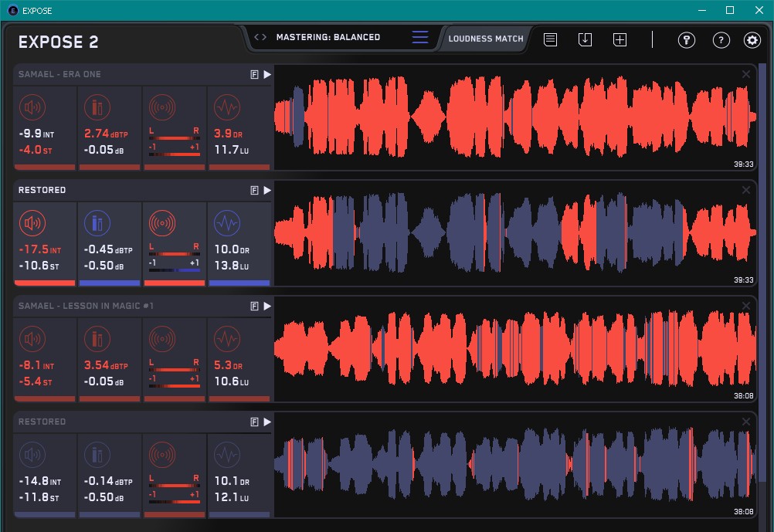Open the license key icon
774x532 pixels.
tap(686, 40)
